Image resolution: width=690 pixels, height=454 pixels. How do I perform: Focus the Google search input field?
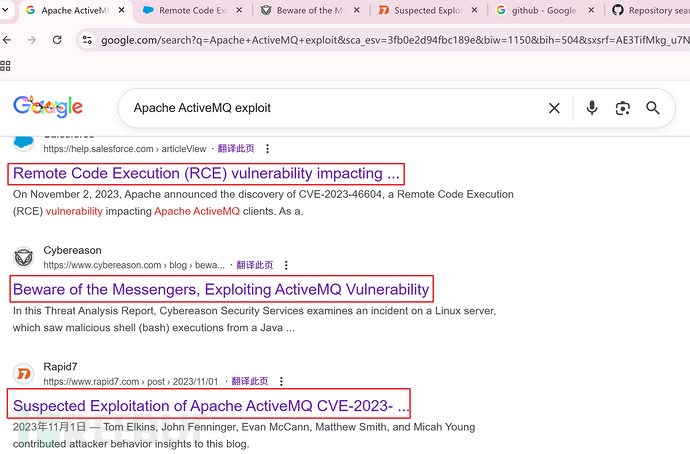tap(330, 108)
